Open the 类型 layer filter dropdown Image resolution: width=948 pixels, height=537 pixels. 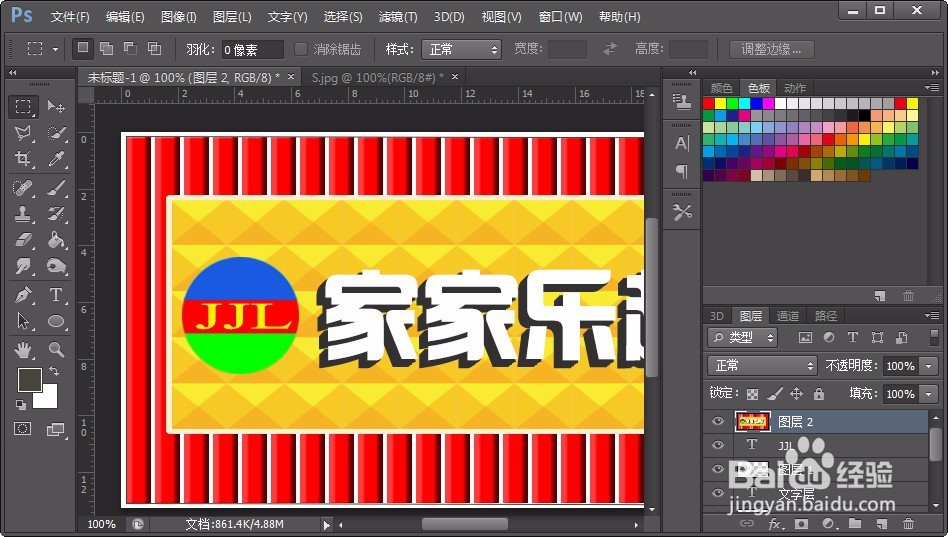click(x=742, y=337)
